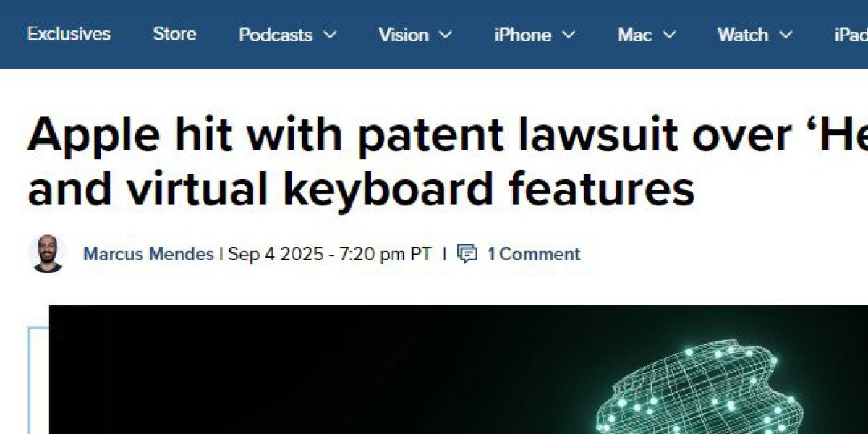The image size is (868, 434).
Task: Select the Podcasts menu label
Action: (x=275, y=35)
